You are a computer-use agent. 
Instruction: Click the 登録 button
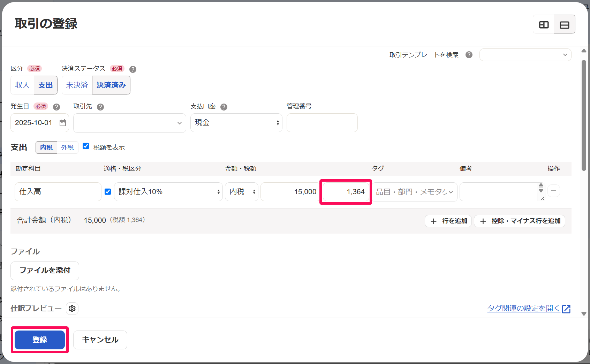point(40,340)
